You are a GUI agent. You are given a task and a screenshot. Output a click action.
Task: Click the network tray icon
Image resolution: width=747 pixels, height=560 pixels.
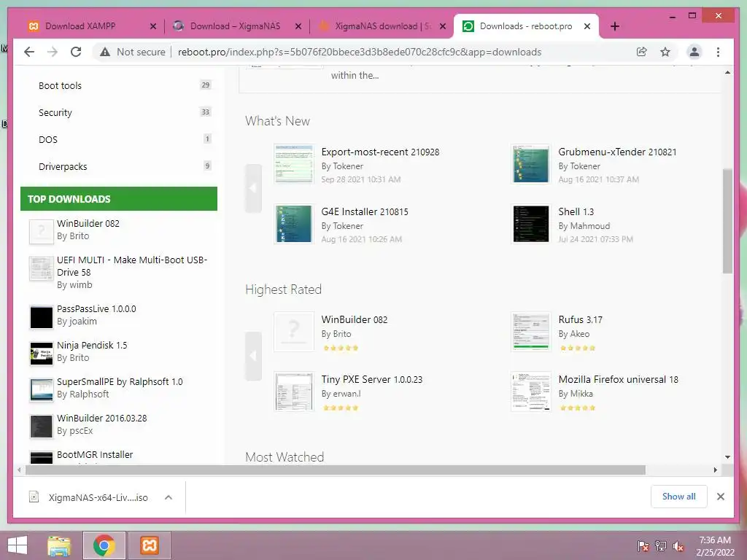[x=660, y=546]
